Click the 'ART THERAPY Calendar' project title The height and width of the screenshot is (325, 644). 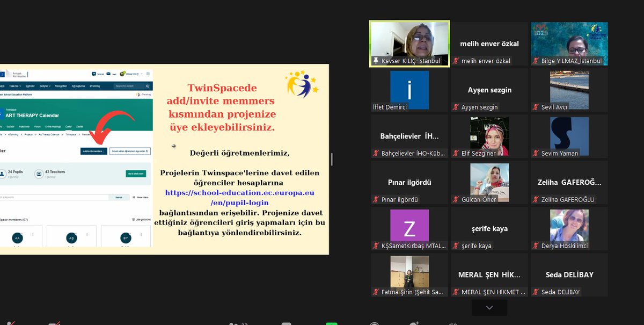click(32, 115)
